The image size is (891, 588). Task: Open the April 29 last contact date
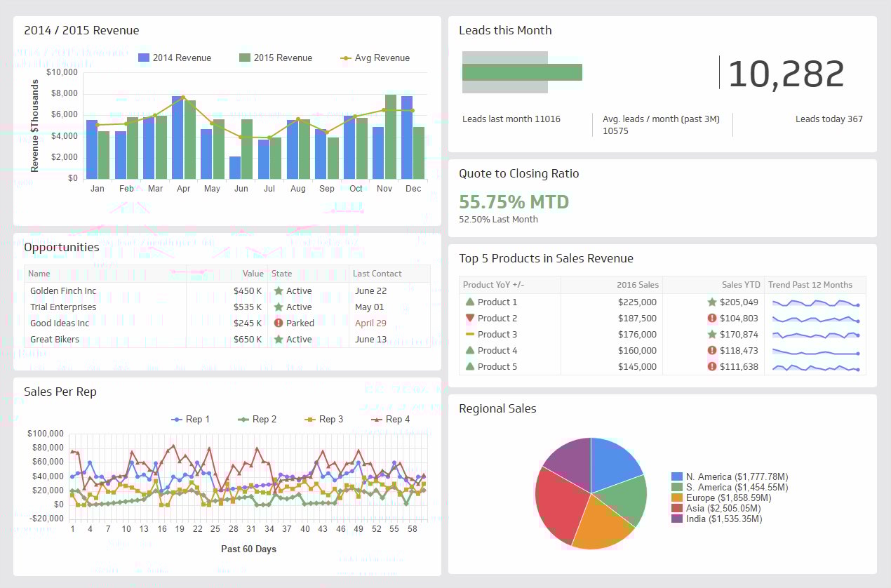pyautogui.click(x=370, y=323)
